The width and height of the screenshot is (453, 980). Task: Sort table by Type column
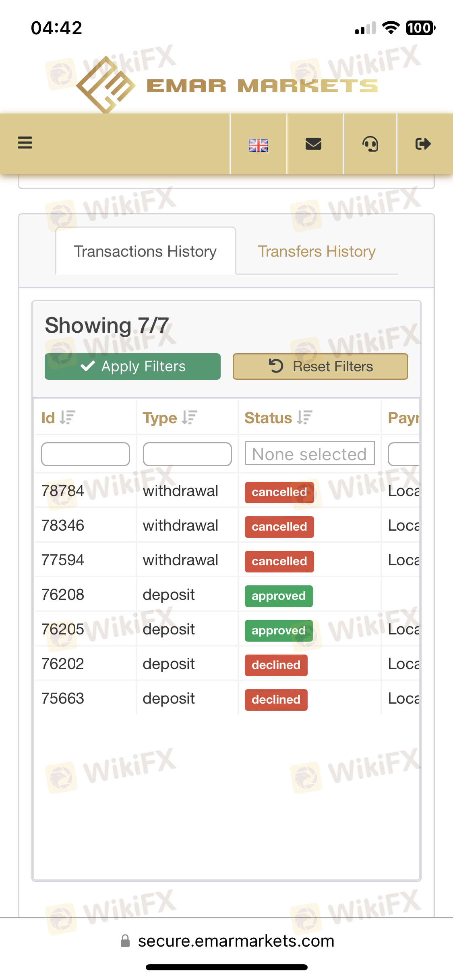click(170, 418)
